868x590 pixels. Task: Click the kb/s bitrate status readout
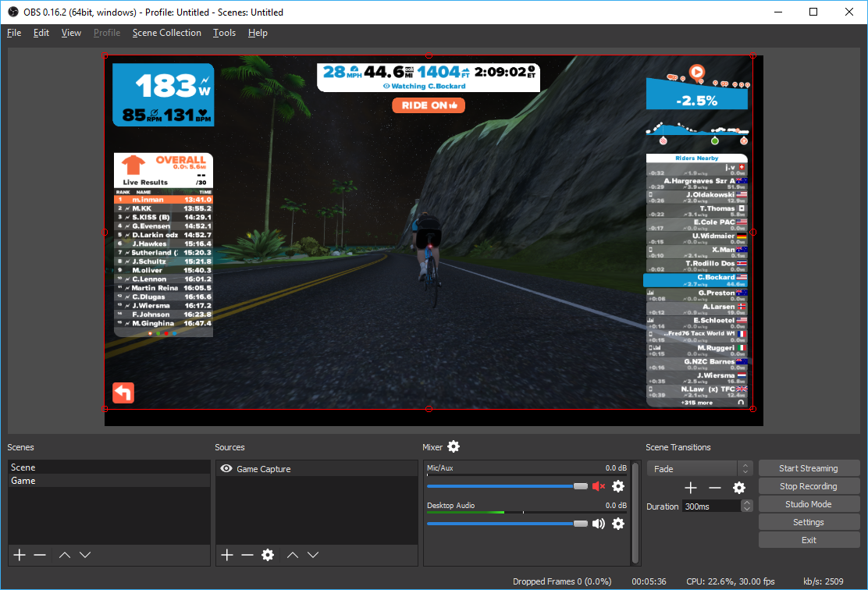824,581
